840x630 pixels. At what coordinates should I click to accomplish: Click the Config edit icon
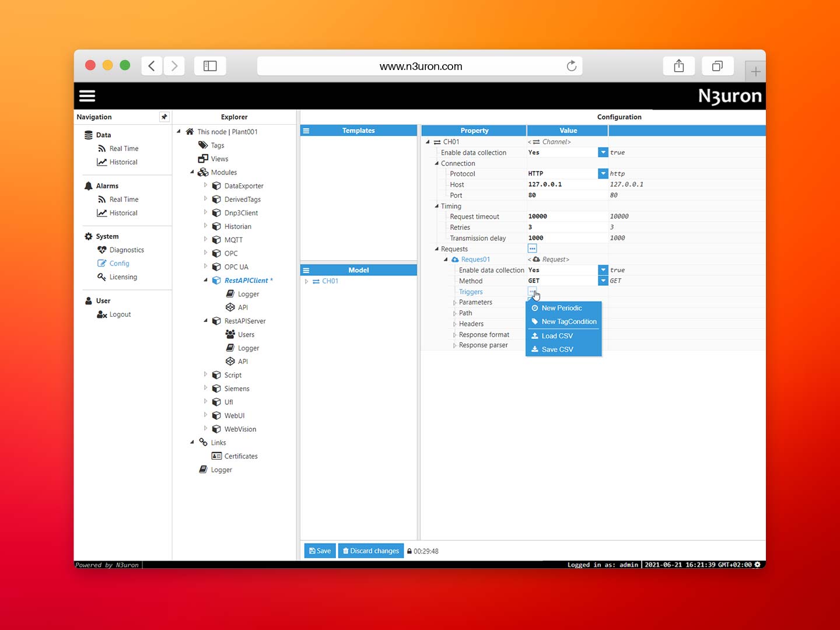pos(102,263)
